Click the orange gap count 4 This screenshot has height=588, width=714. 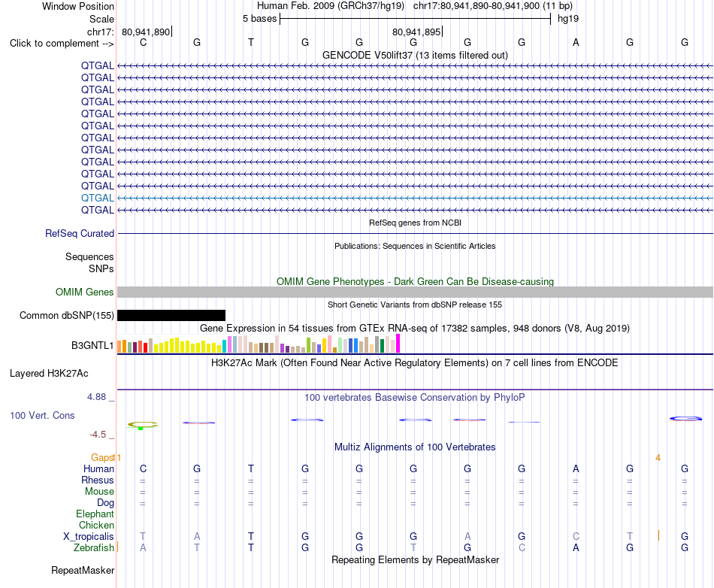(658, 457)
